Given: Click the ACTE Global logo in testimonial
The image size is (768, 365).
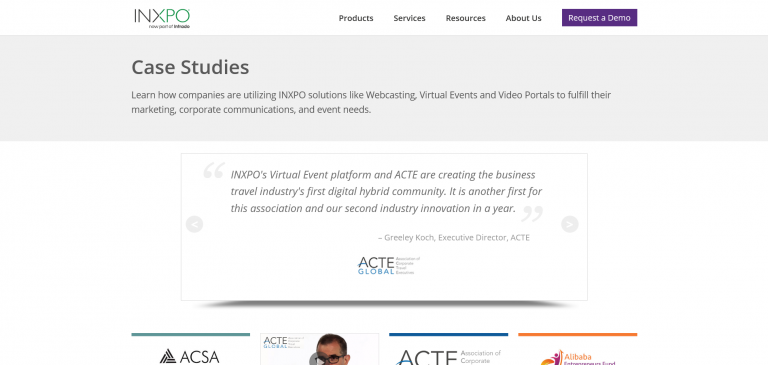Looking at the screenshot, I should (388, 266).
